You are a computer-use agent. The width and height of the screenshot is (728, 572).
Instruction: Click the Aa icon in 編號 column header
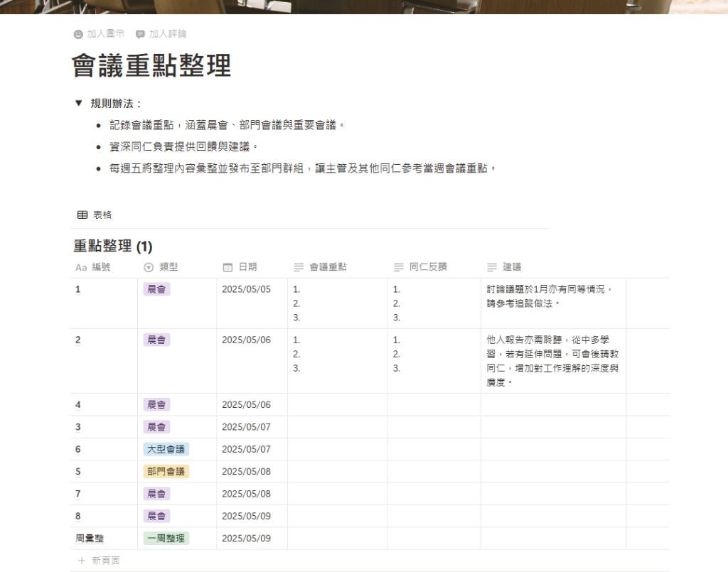point(80,267)
